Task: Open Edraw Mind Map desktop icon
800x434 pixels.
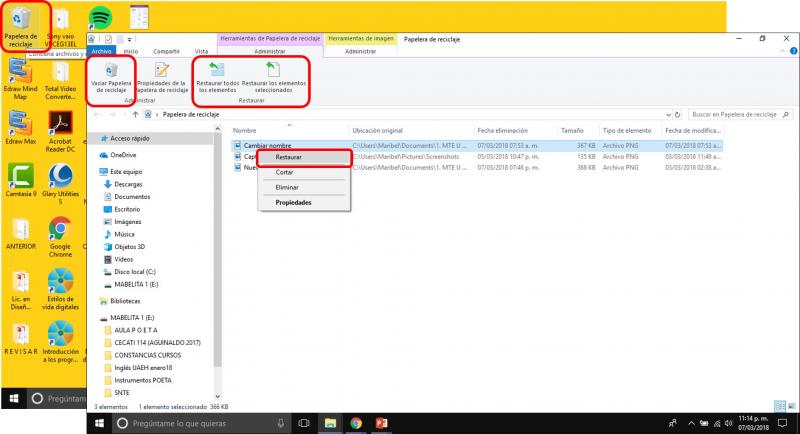Action: click(x=20, y=79)
